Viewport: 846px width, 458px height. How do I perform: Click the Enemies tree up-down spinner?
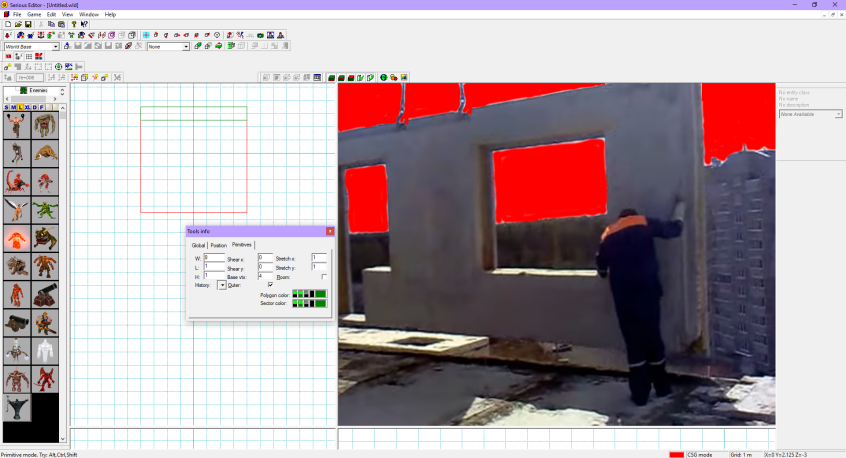(62, 92)
